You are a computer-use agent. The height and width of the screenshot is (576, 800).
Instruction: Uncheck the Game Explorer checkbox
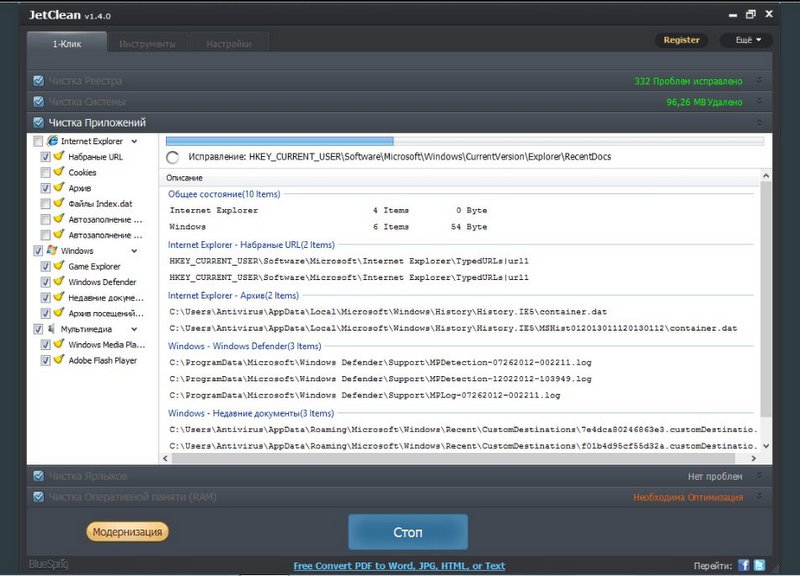coord(45,266)
